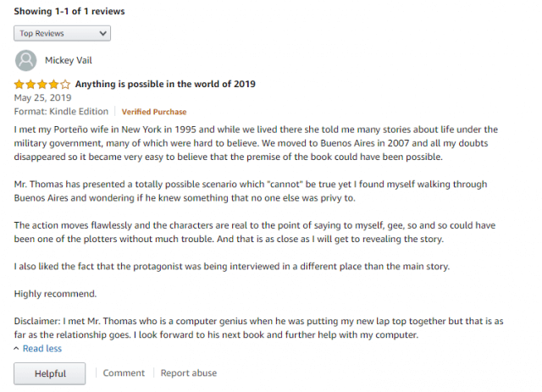Collapse the review with Read less
Screen dimensions: 542x392
(42, 349)
